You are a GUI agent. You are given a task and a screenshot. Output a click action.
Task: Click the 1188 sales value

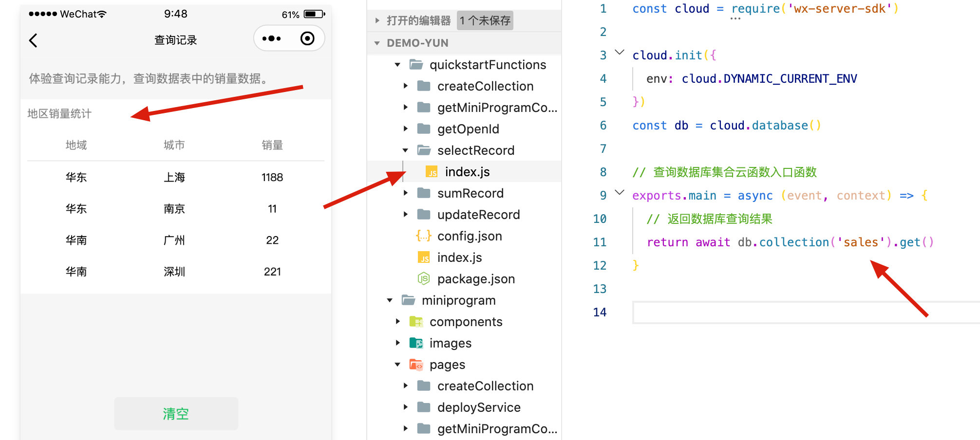[x=272, y=177]
